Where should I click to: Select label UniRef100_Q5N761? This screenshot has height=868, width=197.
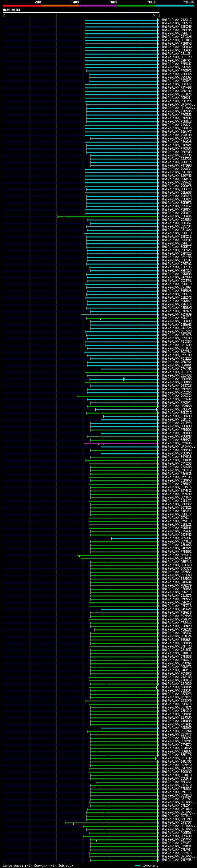coord(177,362)
